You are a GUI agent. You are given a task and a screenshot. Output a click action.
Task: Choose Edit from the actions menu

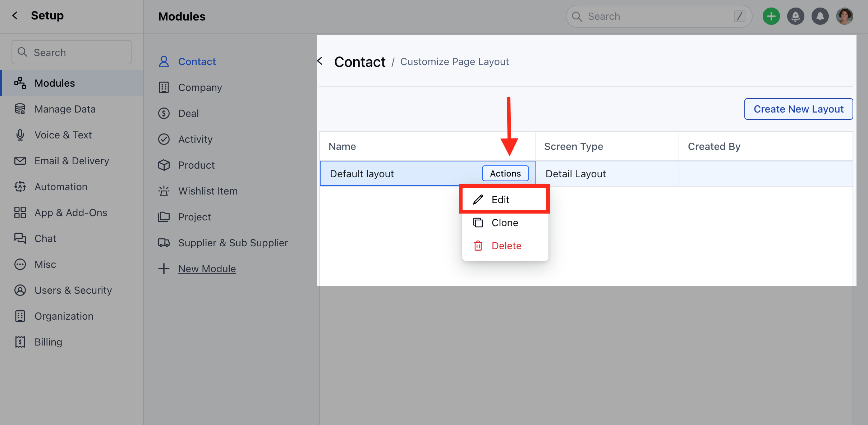[500, 200]
